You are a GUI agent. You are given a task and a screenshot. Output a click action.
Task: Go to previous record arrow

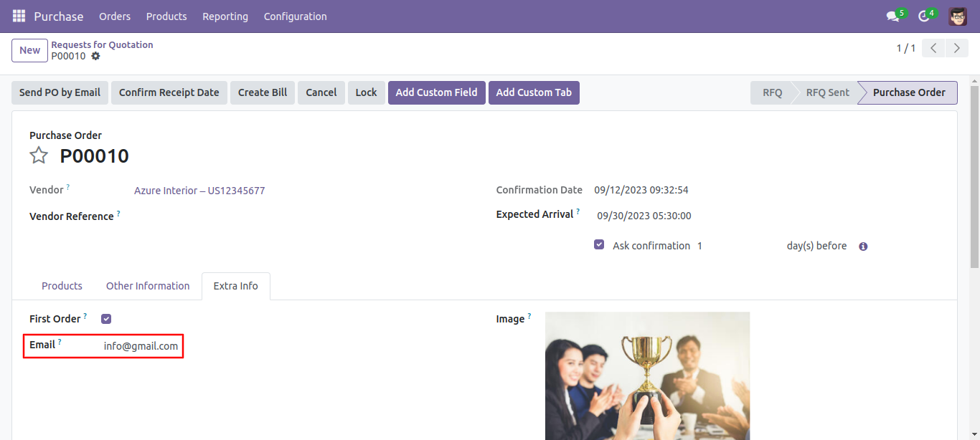[x=933, y=48]
